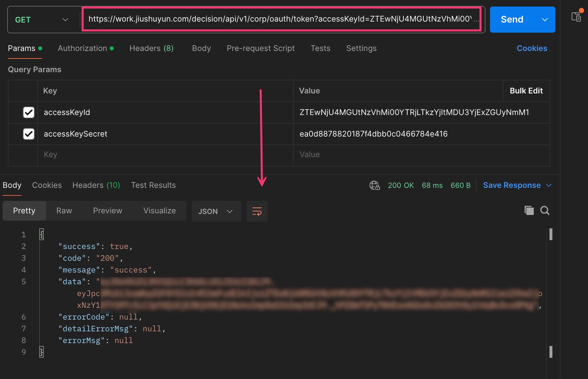This screenshot has height=379, width=588.
Task: Open the JSON format dropdown
Action: click(x=216, y=211)
